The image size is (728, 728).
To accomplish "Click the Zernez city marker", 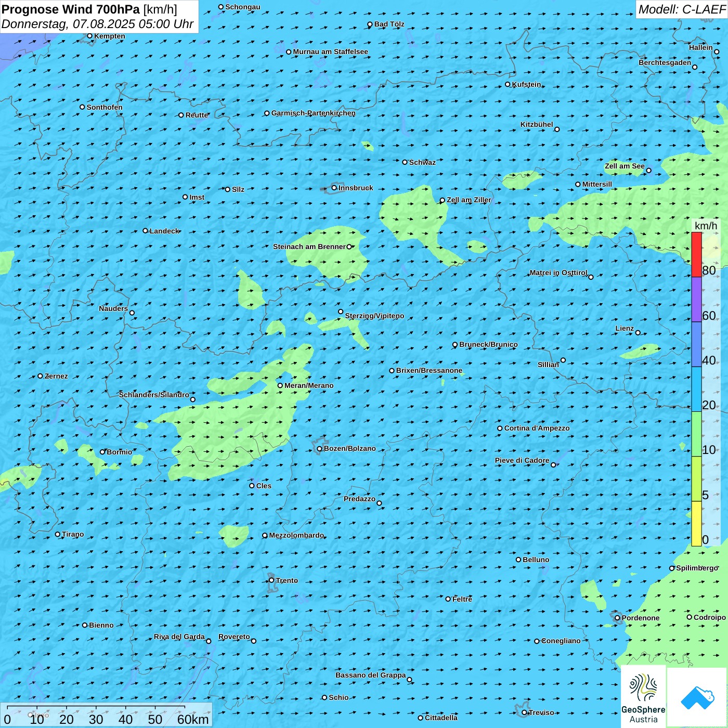I will coord(40,376).
